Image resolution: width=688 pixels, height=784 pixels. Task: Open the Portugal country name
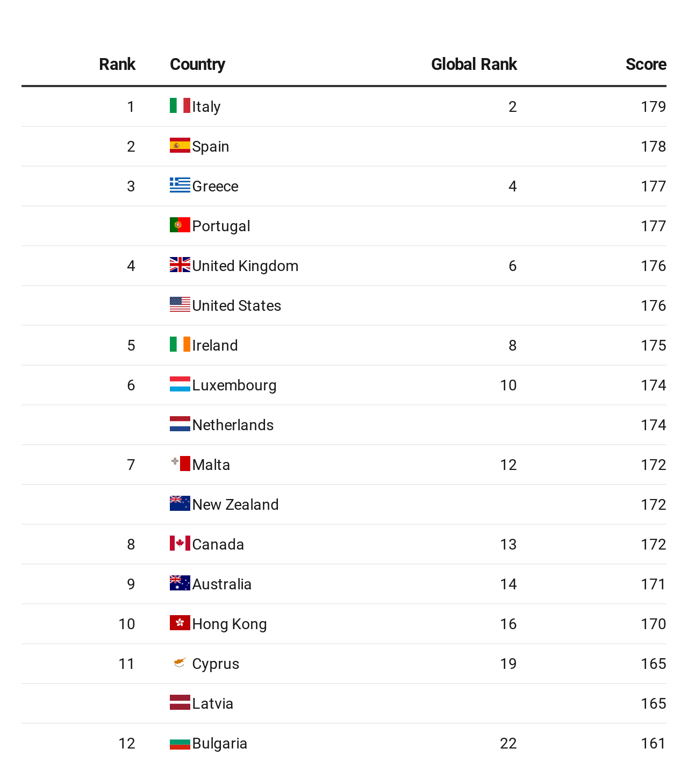221,226
